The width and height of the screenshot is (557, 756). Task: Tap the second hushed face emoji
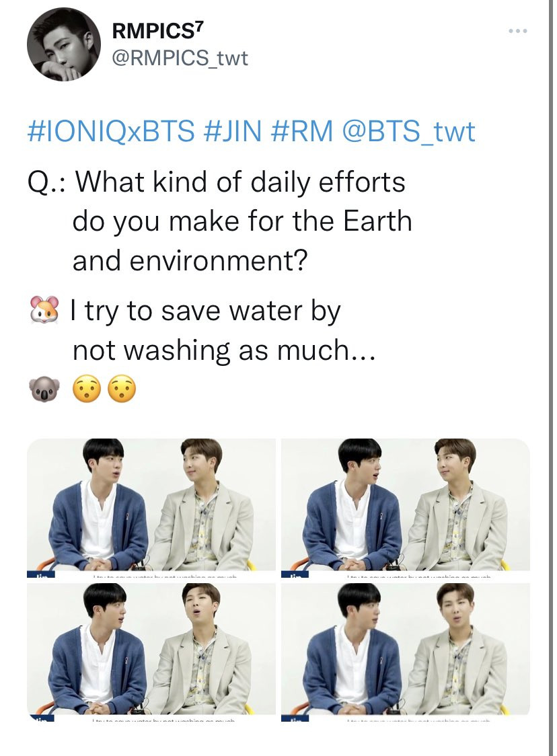click(122, 389)
